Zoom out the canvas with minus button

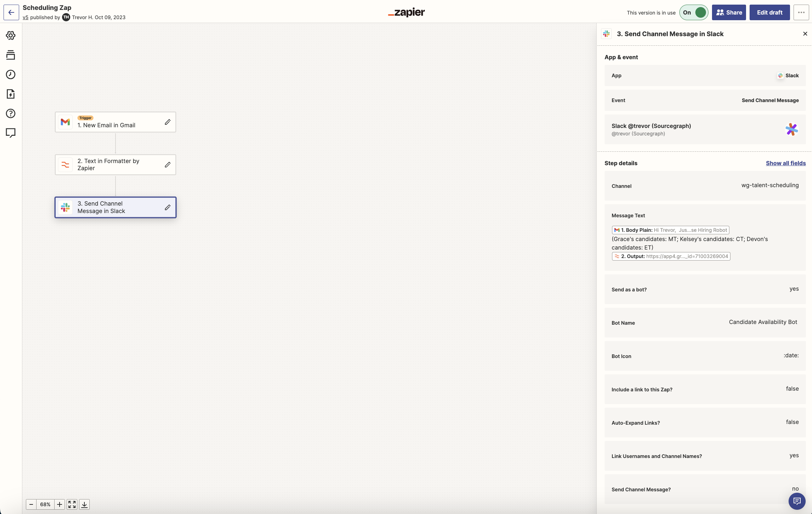[x=31, y=504]
